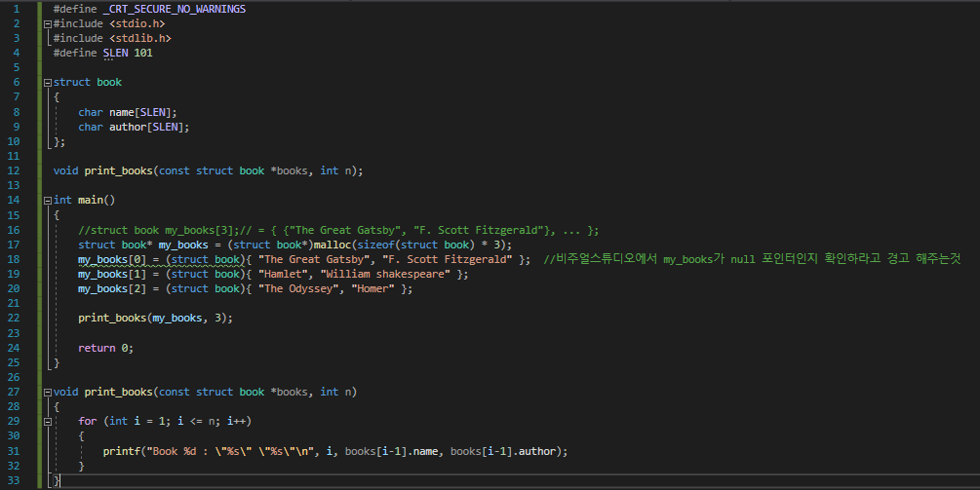Click the <stdio.h> include text
The height and width of the screenshot is (490, 980).
click(x=137, y=23)
